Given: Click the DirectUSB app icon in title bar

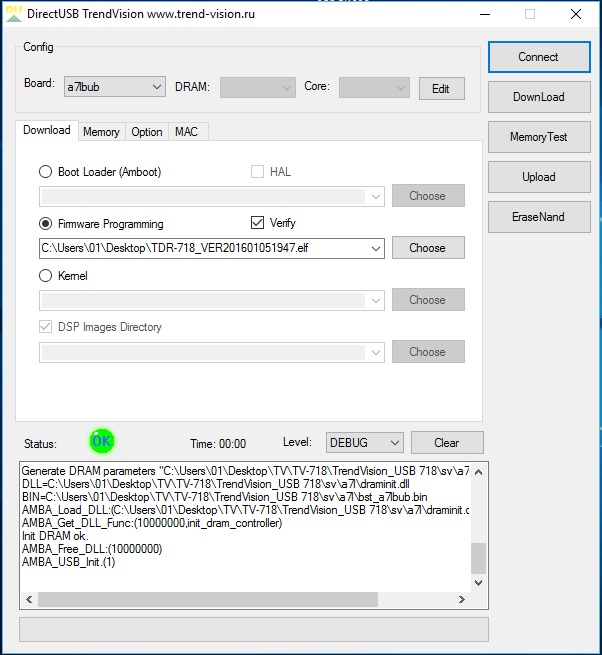Looking at the screenshot, I should (14, 14).
